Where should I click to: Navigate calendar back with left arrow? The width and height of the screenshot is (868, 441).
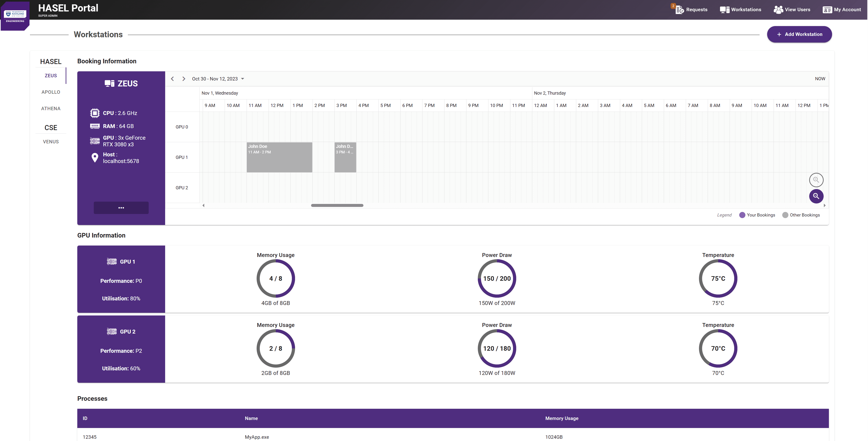[173, 78]
